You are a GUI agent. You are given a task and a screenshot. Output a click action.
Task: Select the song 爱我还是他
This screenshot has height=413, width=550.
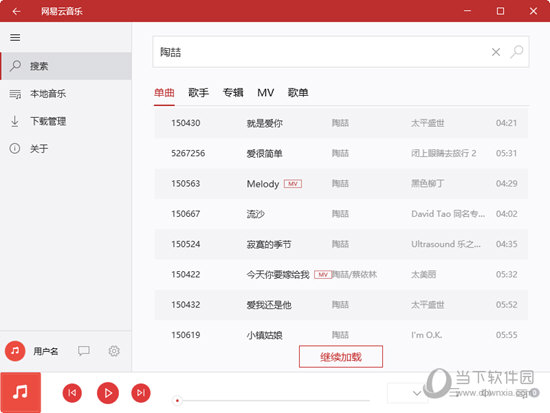click(269, 305)
